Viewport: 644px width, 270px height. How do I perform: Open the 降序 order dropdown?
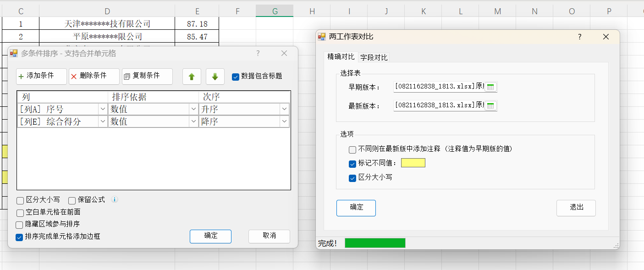pyautogui.click(x=285, y=121)
